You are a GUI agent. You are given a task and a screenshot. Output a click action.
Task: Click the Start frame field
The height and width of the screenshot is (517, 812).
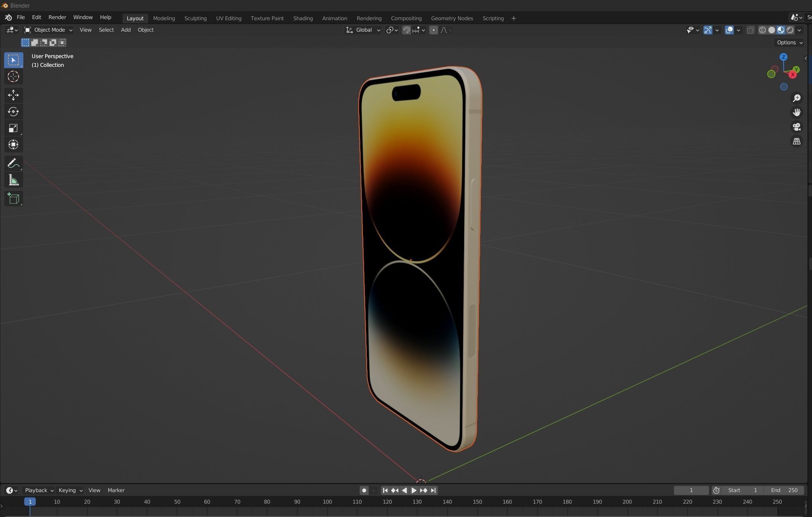click(x=742, y=490)
